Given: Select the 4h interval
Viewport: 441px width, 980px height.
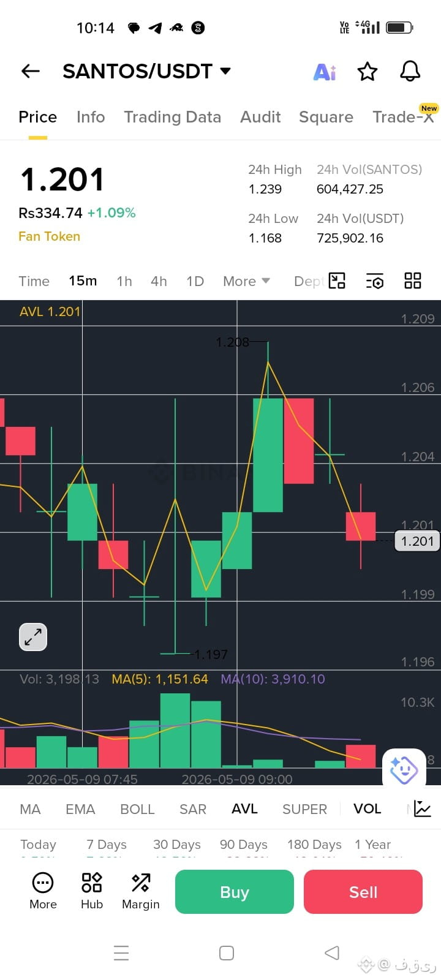Looking at the screenshot, I should point(159,281).
